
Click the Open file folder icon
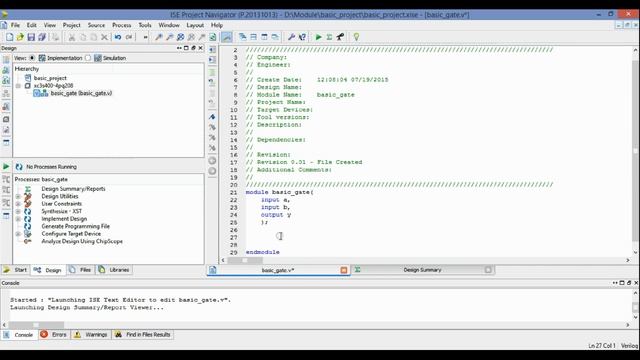20,37
